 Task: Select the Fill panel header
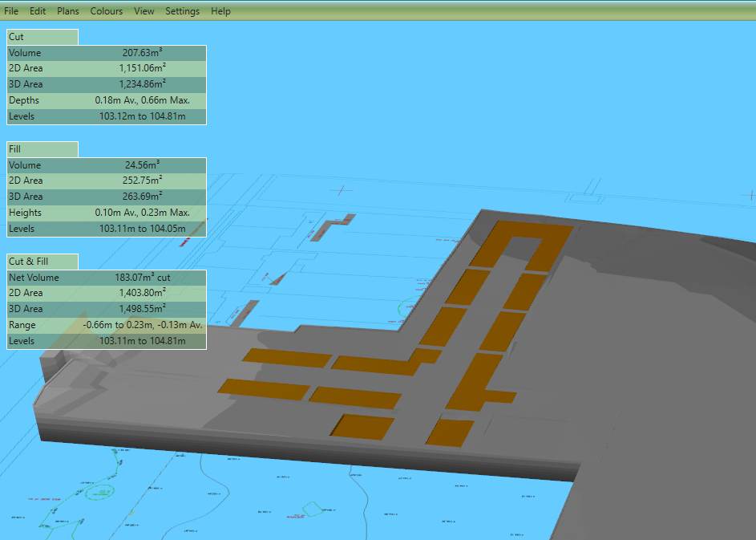[42, 149]
